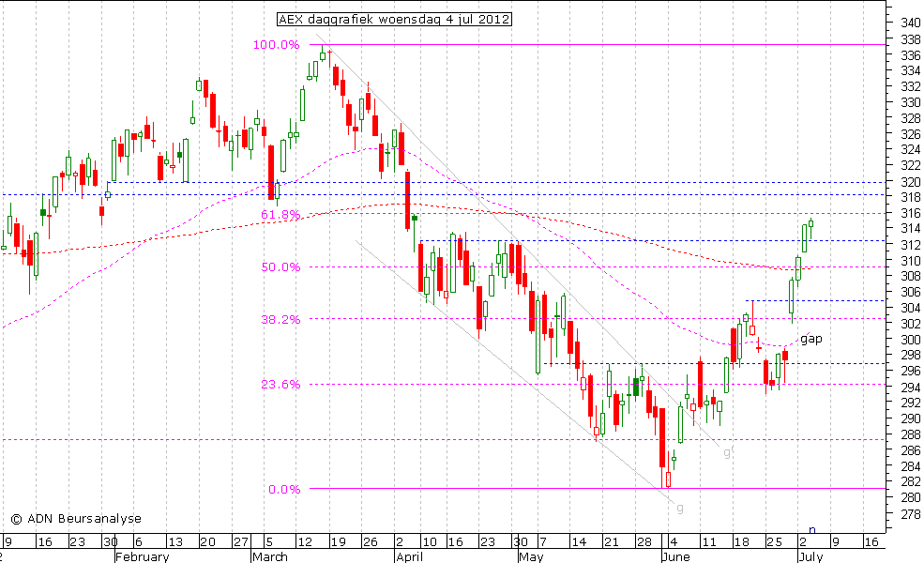The height and width of the screenshot is (563, 924).
Task: Click the date label '9' under July
Action: pyautogui.click(x=835, y=541)
